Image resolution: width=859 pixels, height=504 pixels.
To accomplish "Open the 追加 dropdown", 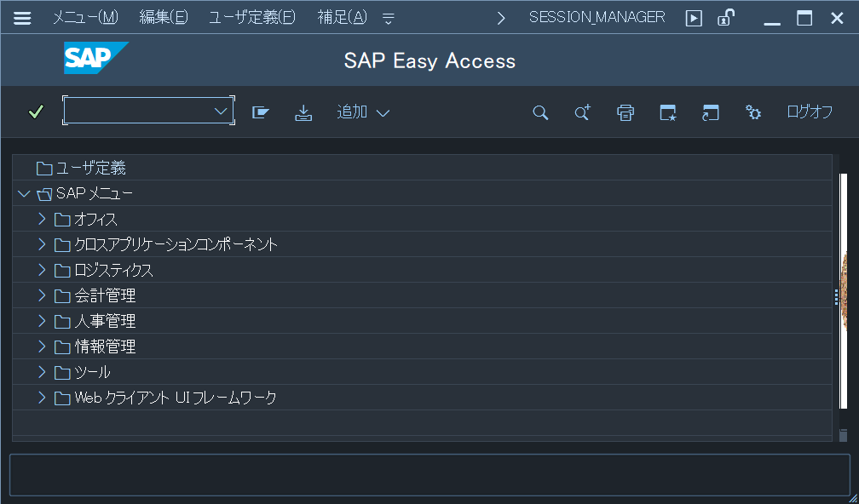I will coord(361,112).
